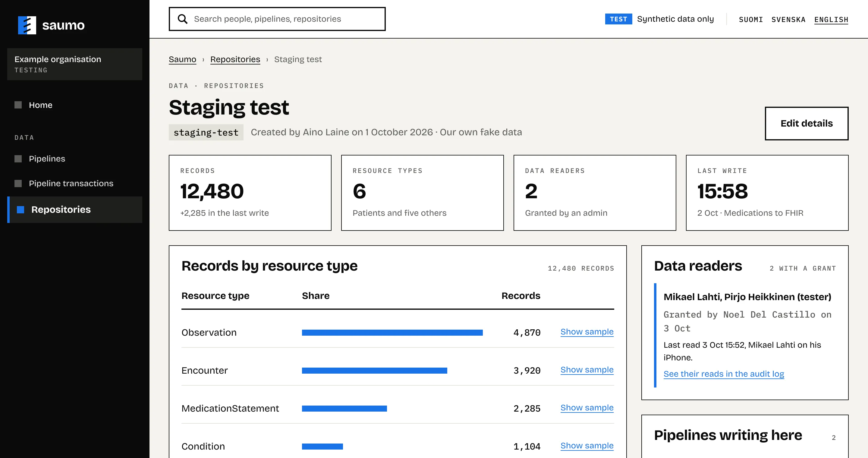Click the Pipelines writing here heading
This screenshot has height=458, width=868.
(x=728, y=435)
